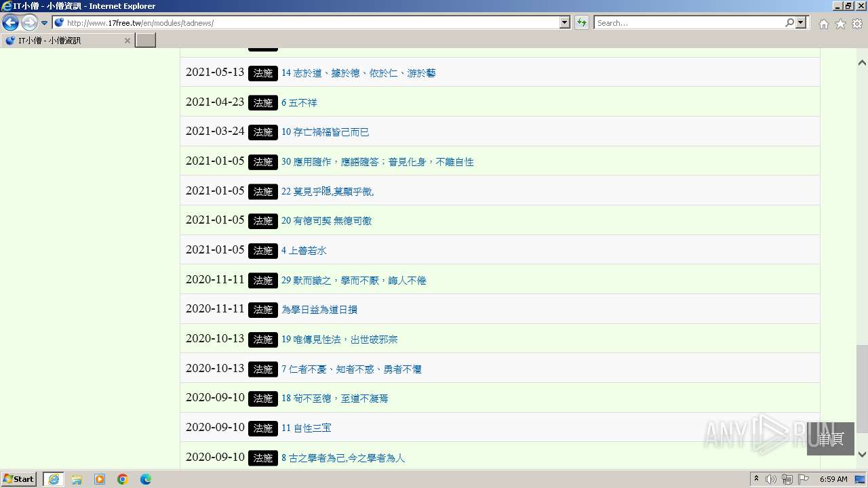868x488 pixels.
Task: Click the Search box field
Action: 689,22
